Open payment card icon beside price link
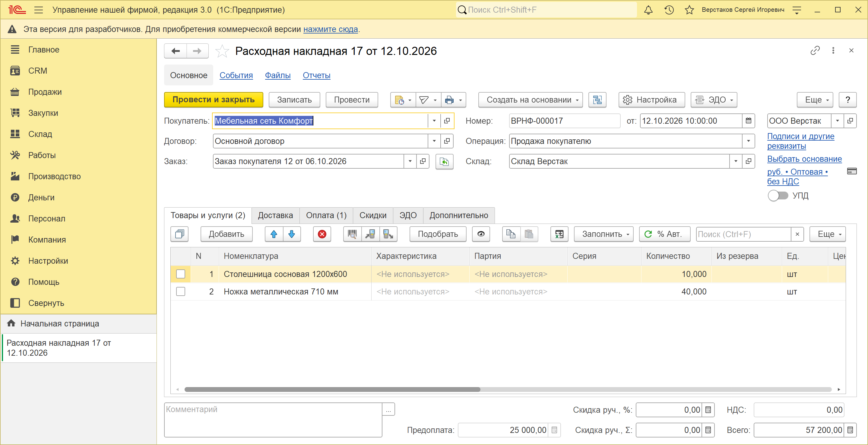 point(851,171)
